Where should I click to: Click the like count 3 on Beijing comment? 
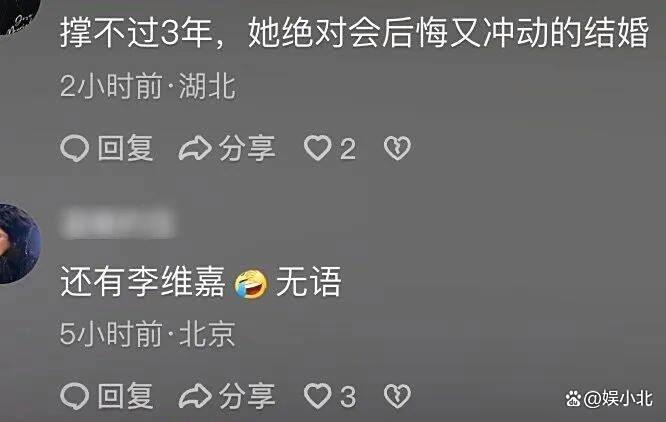coord(348,397)
